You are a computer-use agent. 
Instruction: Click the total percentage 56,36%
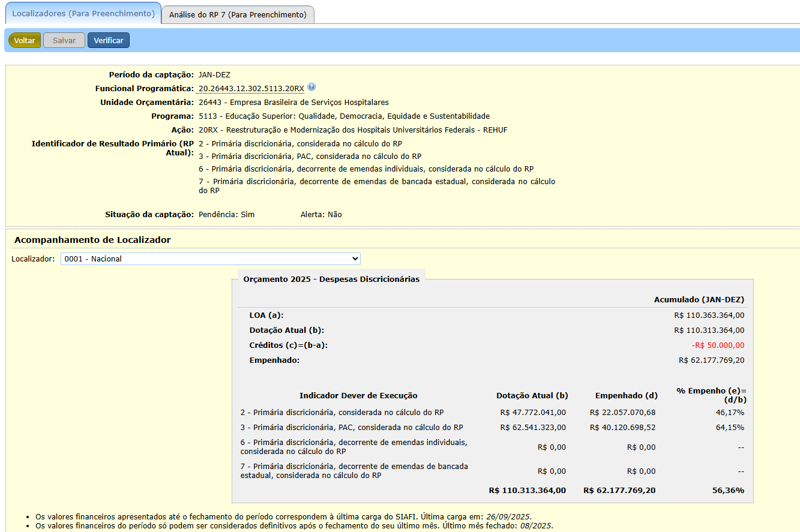click(x=728, y=490)
